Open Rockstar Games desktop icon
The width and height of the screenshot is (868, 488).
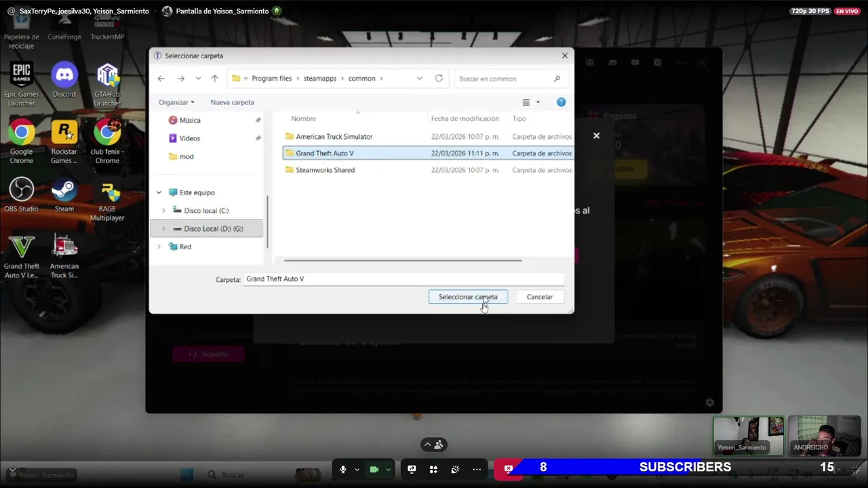(x=64, y=141)
